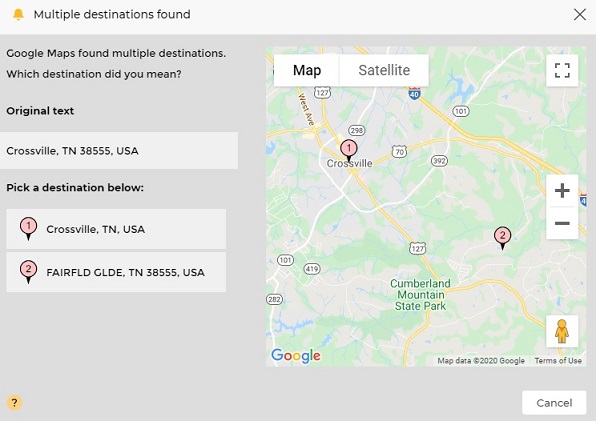Click the Google logo on map
This screenshot has width=596, height=421.
(x=296, y=356)
